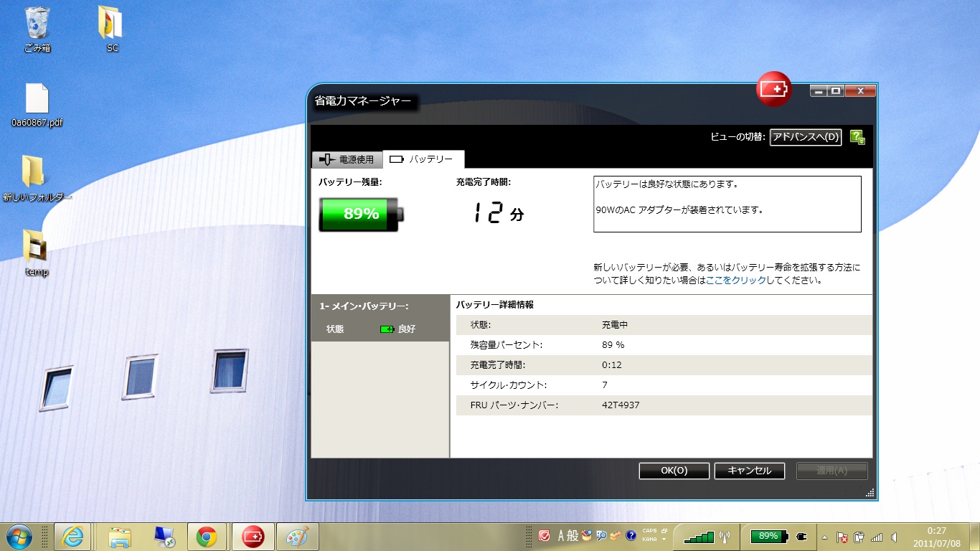Show hidden tray icons with the arrow
The image size is (980, 551).
click(825, 537)
